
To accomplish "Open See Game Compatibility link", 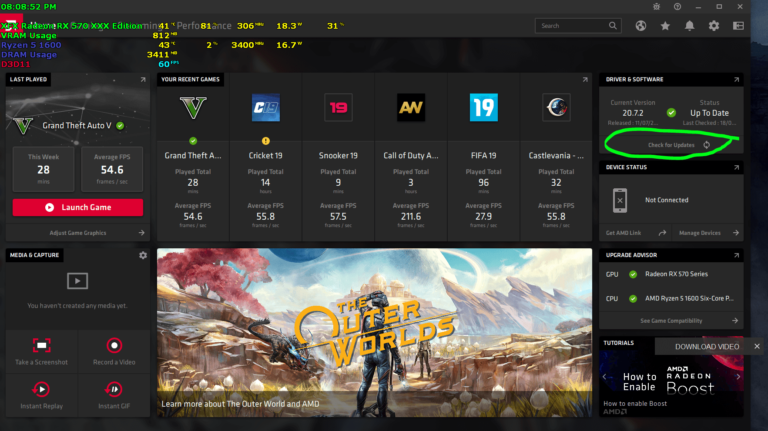I will (671, 321).
